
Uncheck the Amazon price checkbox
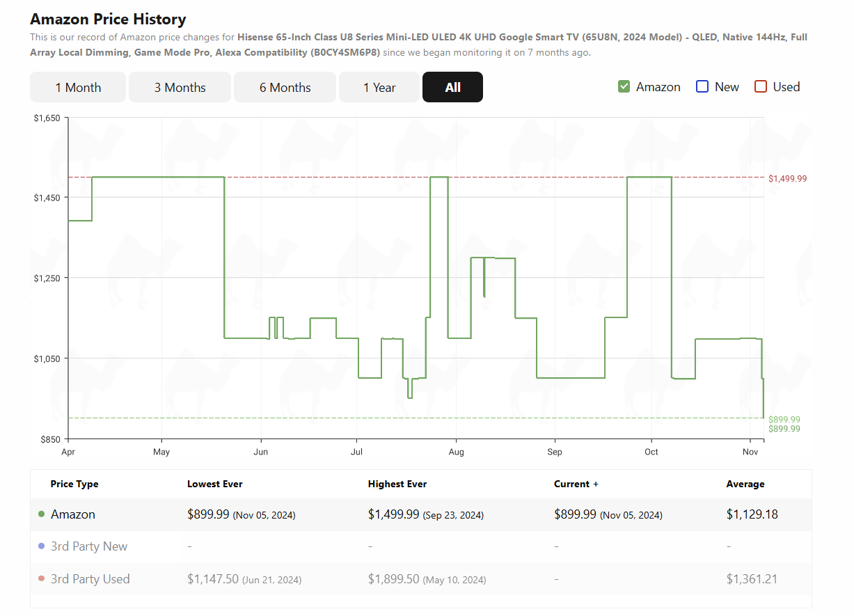(624, 87)
